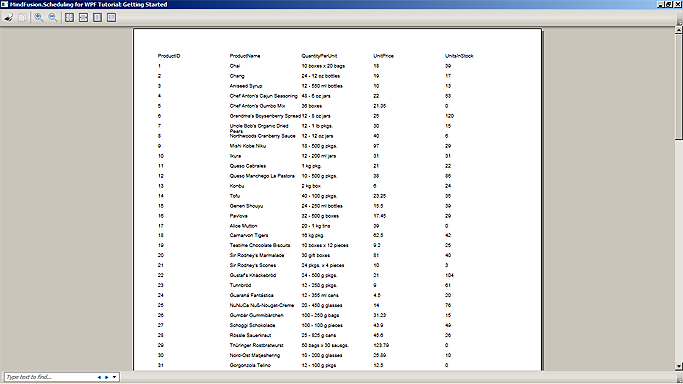This screenshot has height=384, width=683.
Task: Click the vertical scrollbar thumb
Action: point(679,87)
